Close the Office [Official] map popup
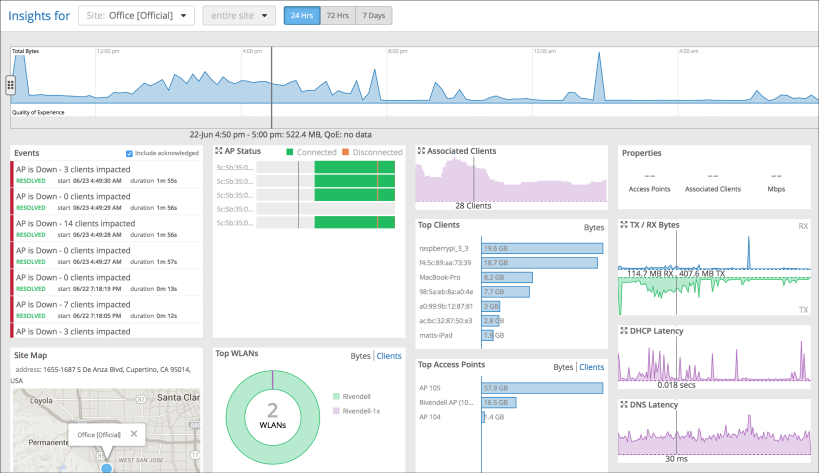Image resolution: width=819 pixels, height=473 pixels. coord(134,433)
